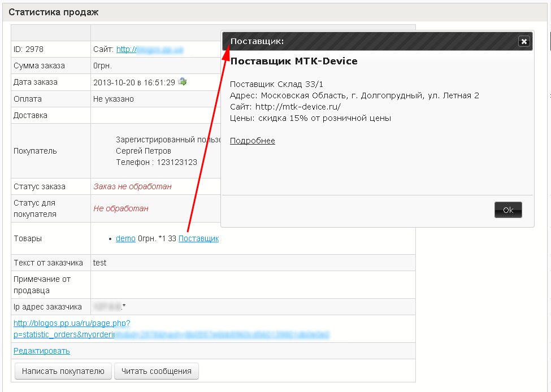Click the Сергей Петров buyer name

tap(143, 151)
